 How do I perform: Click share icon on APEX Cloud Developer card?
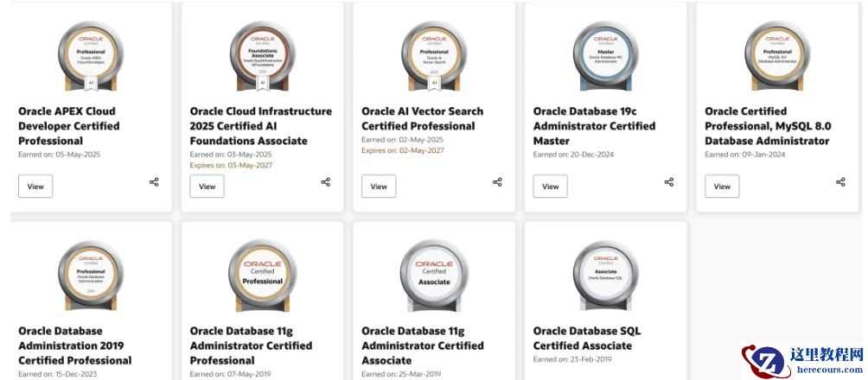[154, 182]
